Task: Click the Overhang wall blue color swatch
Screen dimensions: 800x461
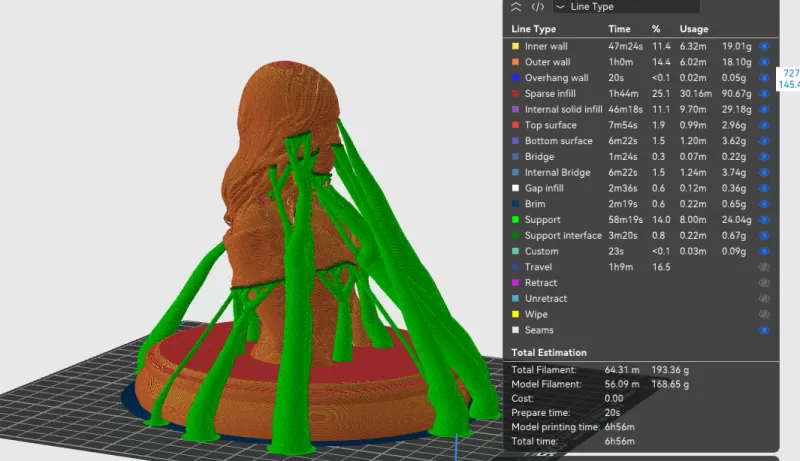Action: click(515, 78)
